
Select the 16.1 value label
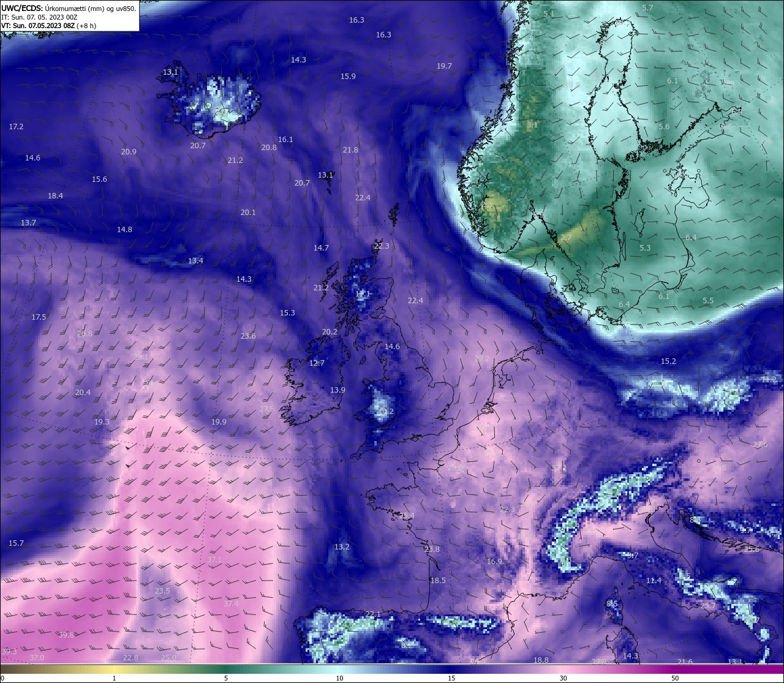click(285, 140)
